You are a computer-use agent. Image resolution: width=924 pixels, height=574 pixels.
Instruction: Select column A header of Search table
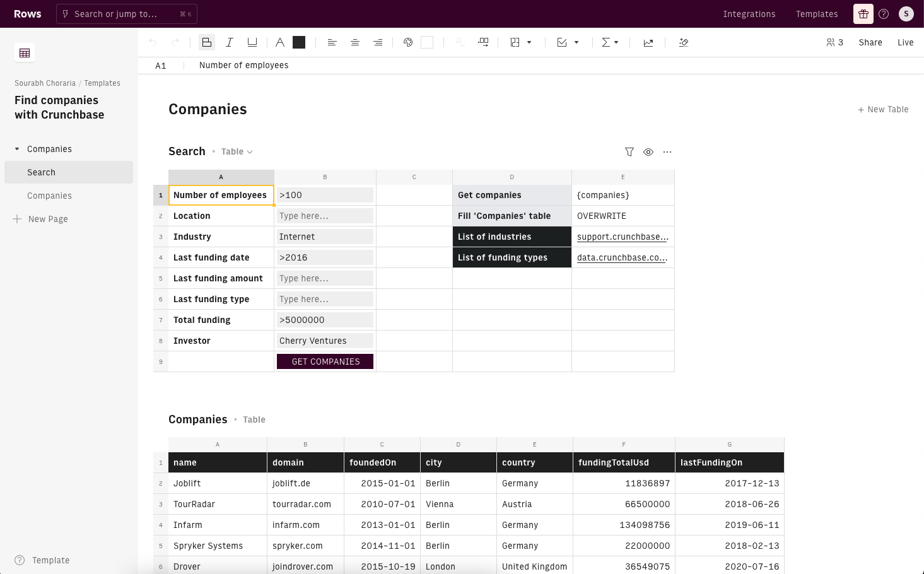(221, 177)
